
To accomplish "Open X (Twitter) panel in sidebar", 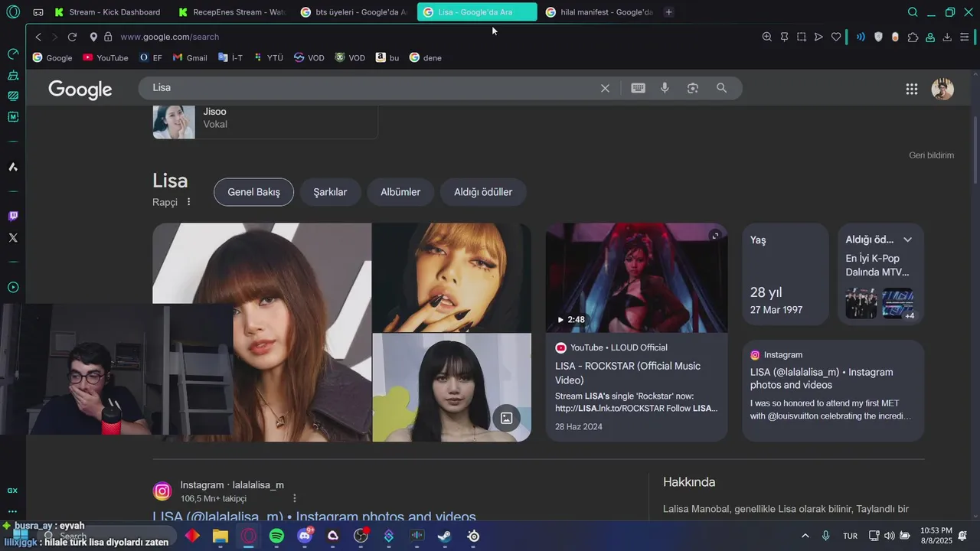I will (13, 238).
